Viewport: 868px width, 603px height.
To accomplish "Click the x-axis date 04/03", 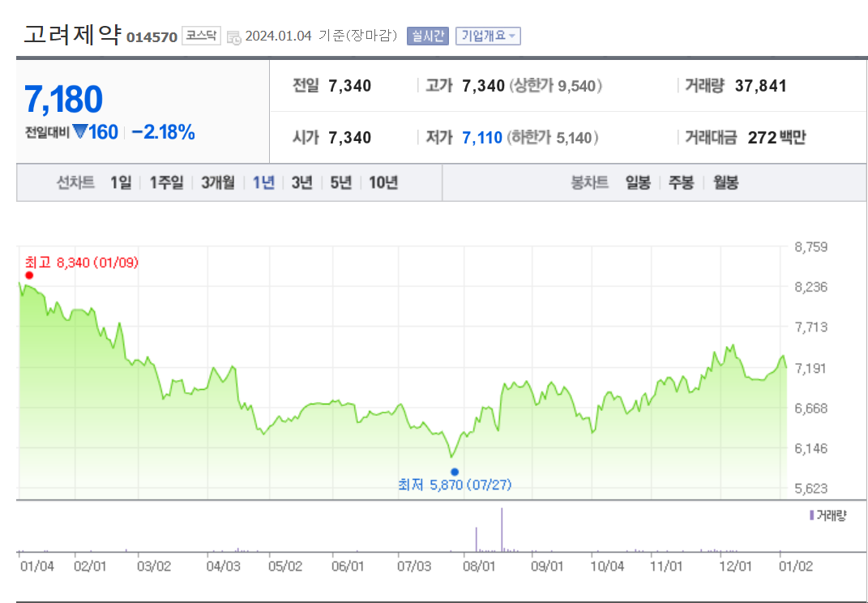I will click(224, 567).
